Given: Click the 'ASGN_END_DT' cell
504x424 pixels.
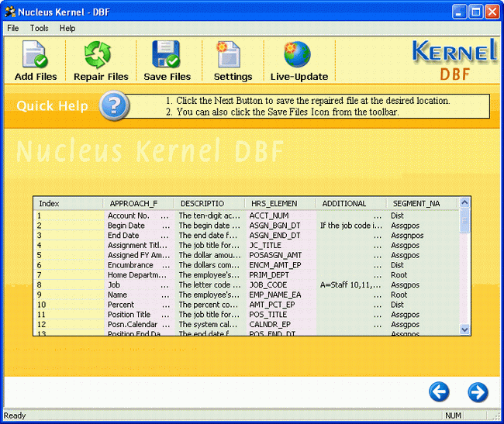Looking at the screenshot, I should click(281, 236).
